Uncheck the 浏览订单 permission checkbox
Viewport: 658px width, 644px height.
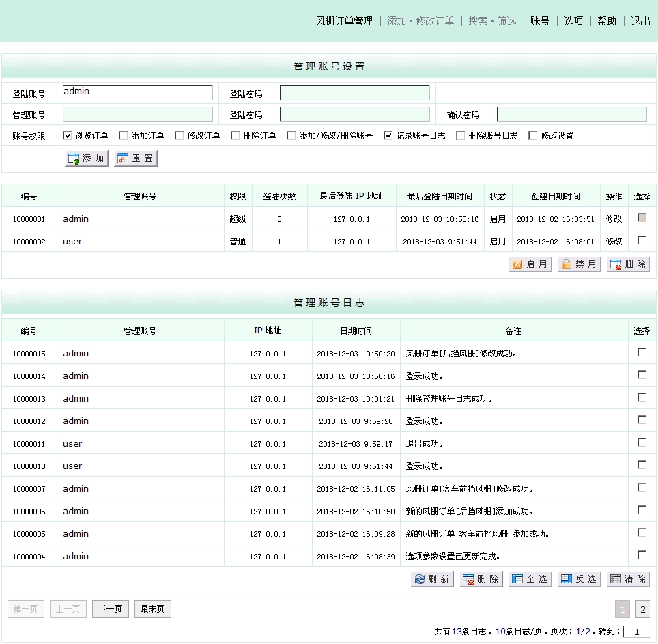[67, 135]
